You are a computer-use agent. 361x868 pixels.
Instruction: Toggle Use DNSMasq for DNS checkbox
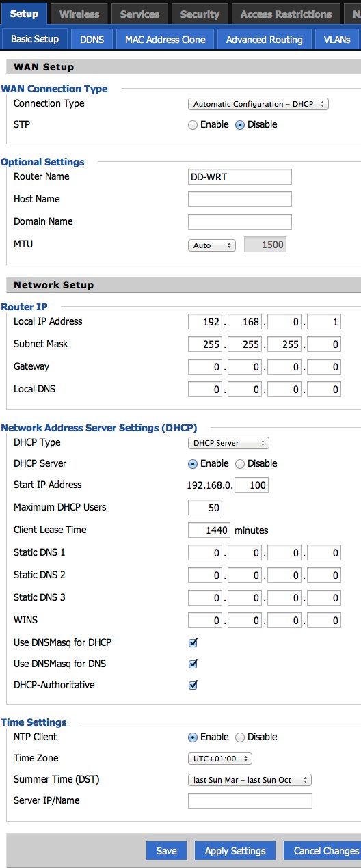coord(193,664)
